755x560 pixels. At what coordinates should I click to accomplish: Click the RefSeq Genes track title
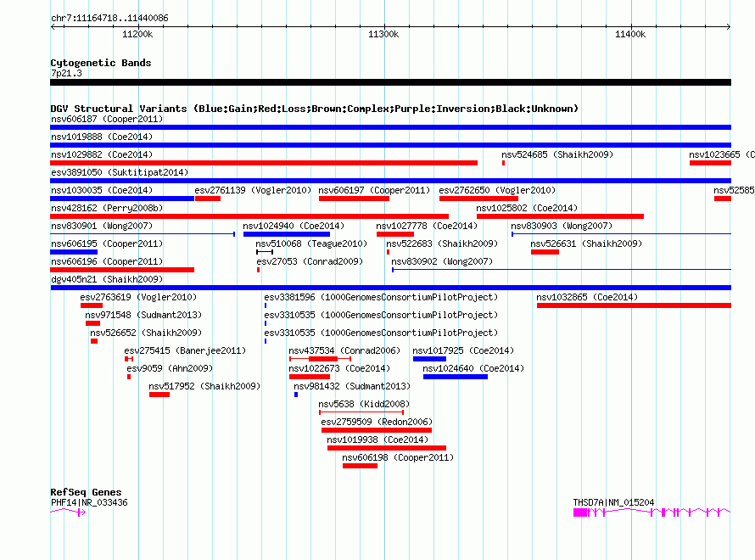86,492
